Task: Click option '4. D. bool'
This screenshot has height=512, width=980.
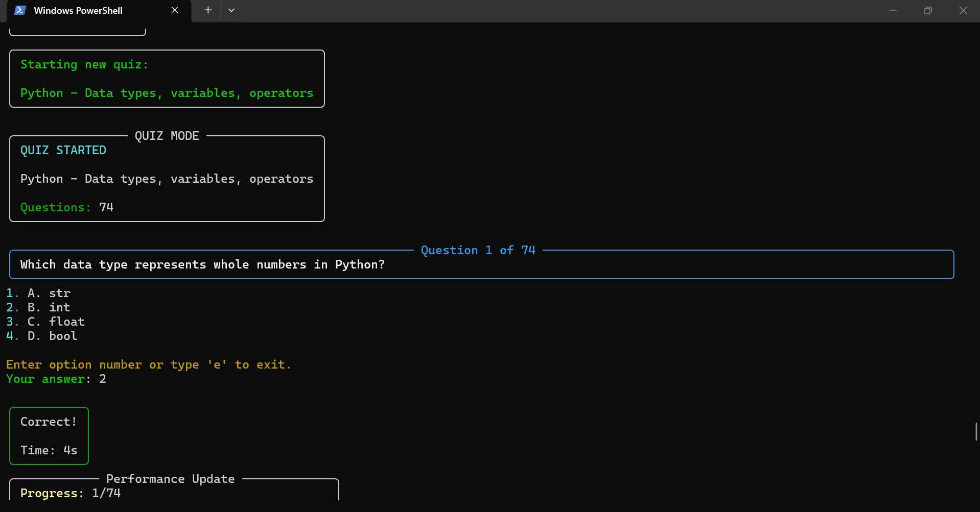Action: tap(42, 336)
